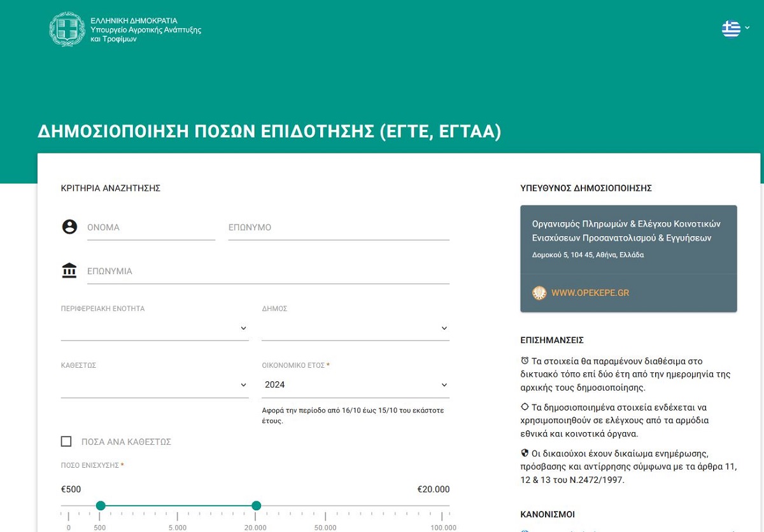Change the ΟΙΚΟΝΟΜΙΚΟ ΕΤΟΣ value 2024

tap(355, 385)
